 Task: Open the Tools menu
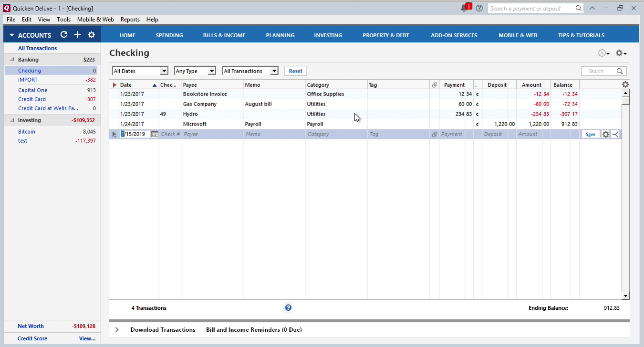[63, 20]
